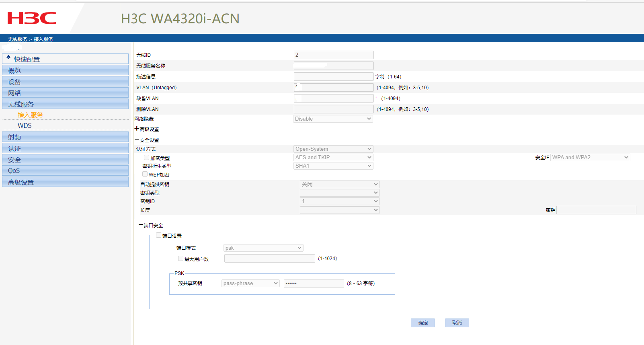Select the WDS submenu item
Screen dimensions: 644x345
coord(25,125)
